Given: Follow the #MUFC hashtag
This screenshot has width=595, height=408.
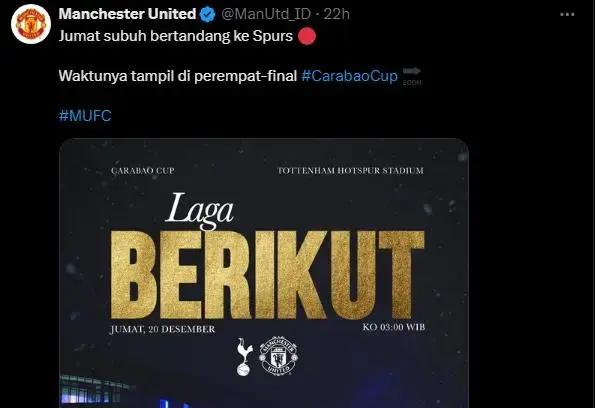Looking at the screenshot, I should (x=85, y=116).
